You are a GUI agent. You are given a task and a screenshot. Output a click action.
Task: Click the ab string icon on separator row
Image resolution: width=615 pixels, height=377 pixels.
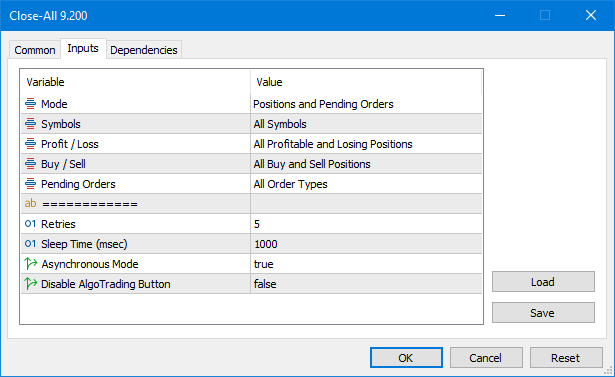(x=30, y=204)
